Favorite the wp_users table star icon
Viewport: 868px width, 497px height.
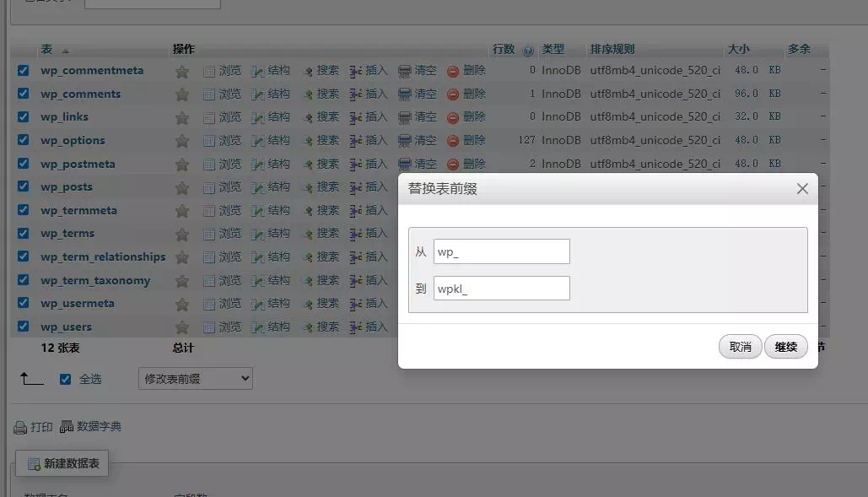(181, 327)
